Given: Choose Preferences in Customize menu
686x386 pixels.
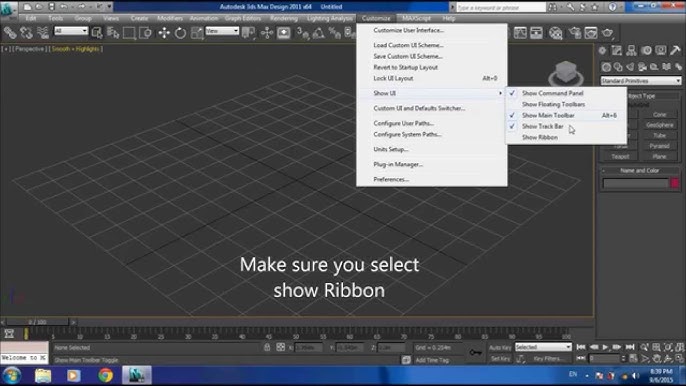Looking at the screenshot, I should (x=391, y=179).
